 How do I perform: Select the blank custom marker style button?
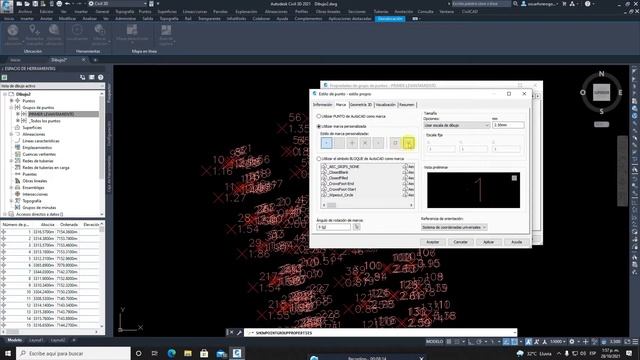click(339, 143)
